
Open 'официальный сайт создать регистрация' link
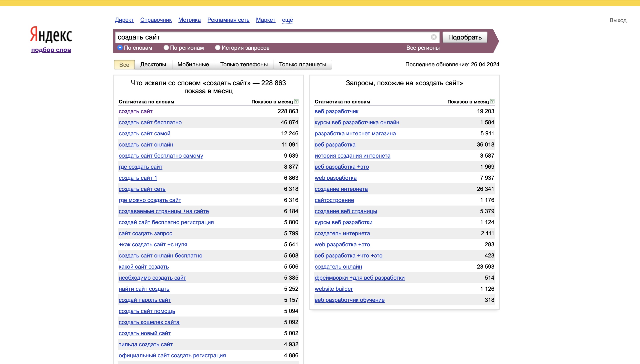pos(172,356)
